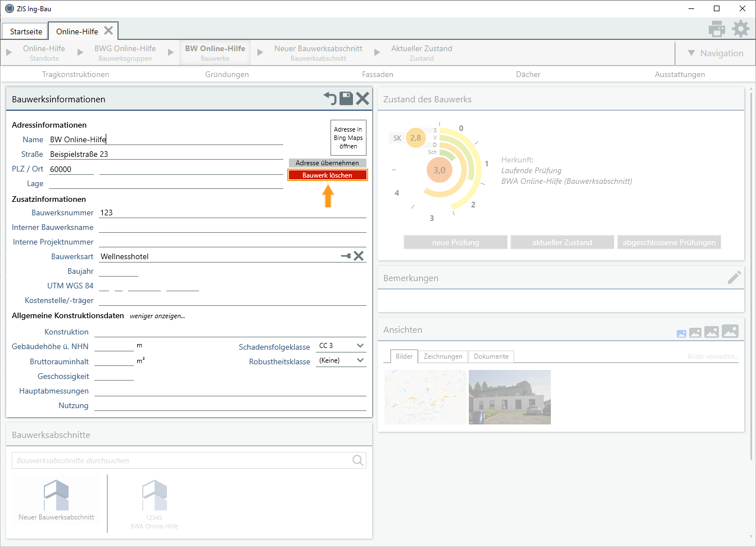
Task: Save Bauwerksinformationen with the floppy disk icon
Action: click(x=346, y=99)
